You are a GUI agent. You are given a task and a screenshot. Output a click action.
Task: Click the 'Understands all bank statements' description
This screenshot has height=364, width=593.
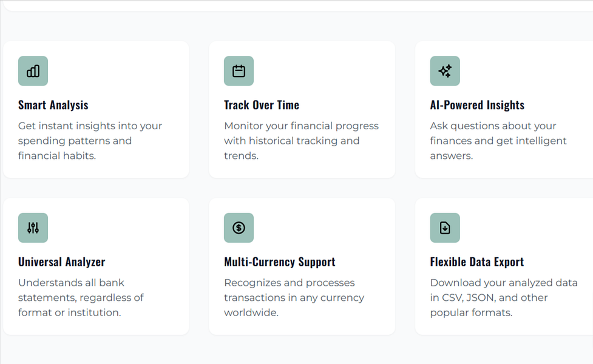point(81,297)
